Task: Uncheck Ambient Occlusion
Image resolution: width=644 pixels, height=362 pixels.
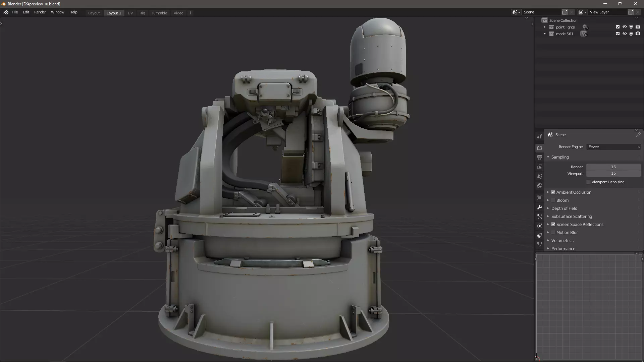Action: click(x=553, y=192)
